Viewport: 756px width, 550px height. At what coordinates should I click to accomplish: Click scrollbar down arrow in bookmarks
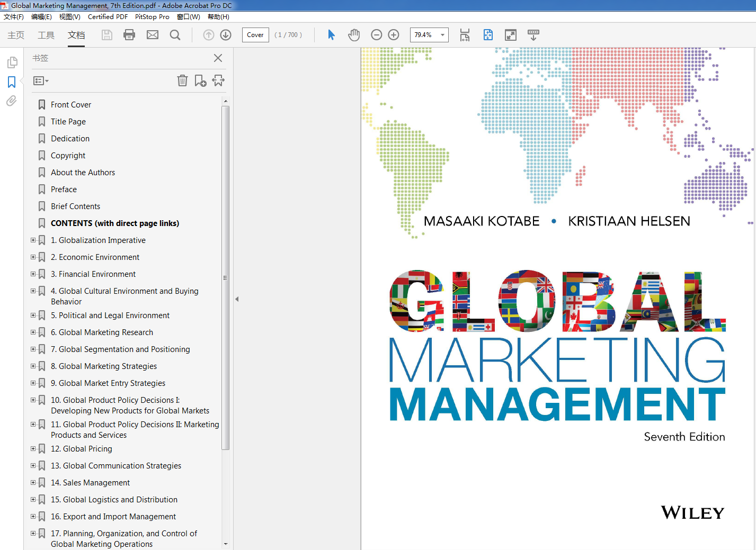pyautogui.click(x=226, y=544)
